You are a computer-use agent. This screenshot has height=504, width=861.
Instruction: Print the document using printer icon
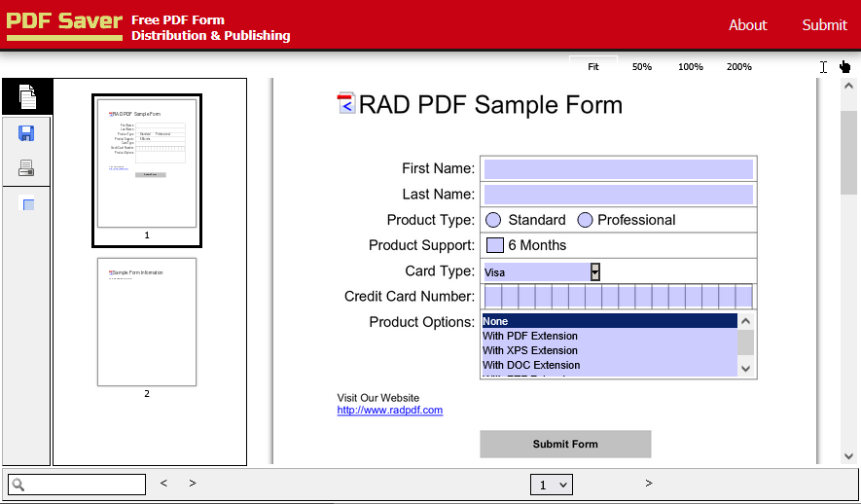(26, 167)
